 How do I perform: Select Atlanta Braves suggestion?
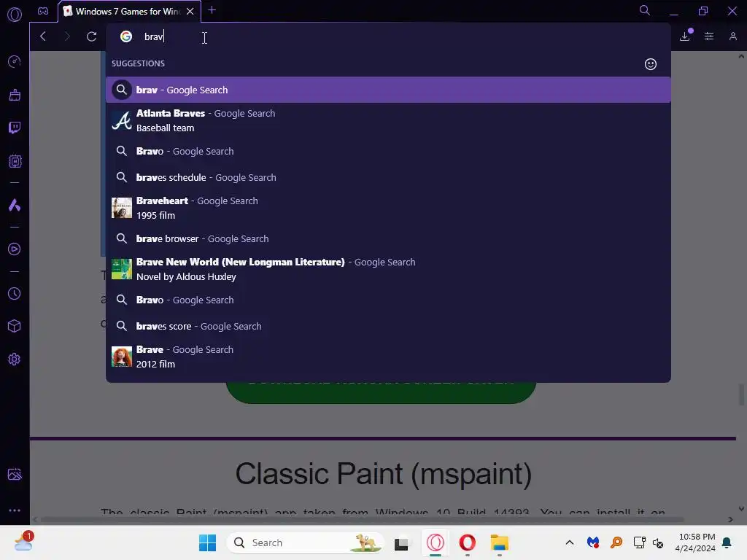(x=388, y=120)
